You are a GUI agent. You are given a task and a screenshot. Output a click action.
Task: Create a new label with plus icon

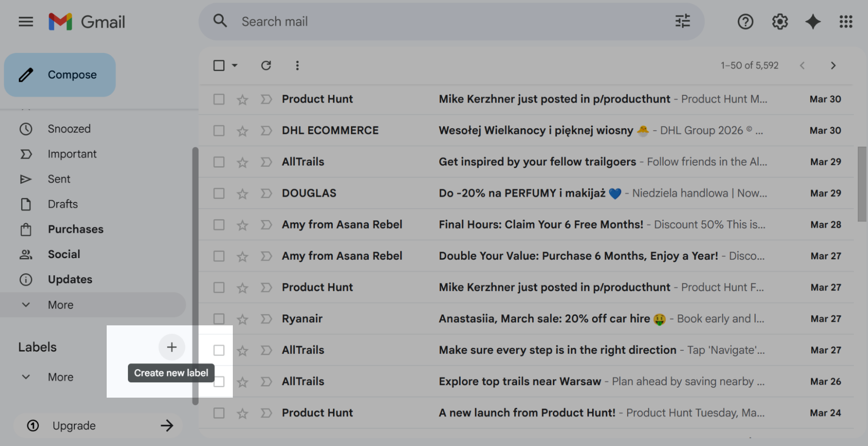[x=172, y=347]
